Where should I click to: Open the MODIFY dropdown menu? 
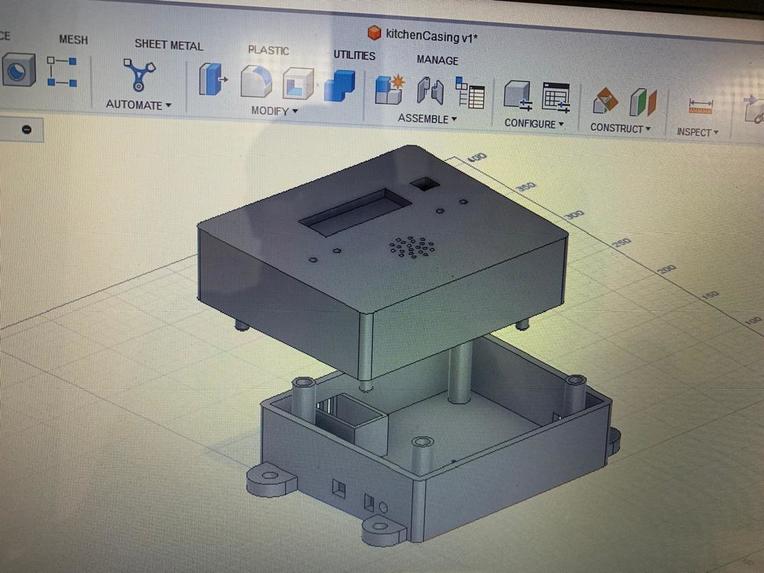click(274, 111)
